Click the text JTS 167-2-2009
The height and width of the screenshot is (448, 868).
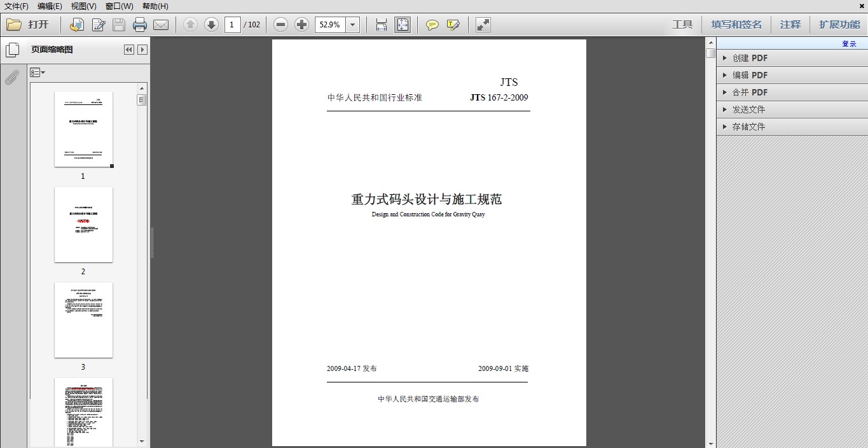tap(499, 97)
